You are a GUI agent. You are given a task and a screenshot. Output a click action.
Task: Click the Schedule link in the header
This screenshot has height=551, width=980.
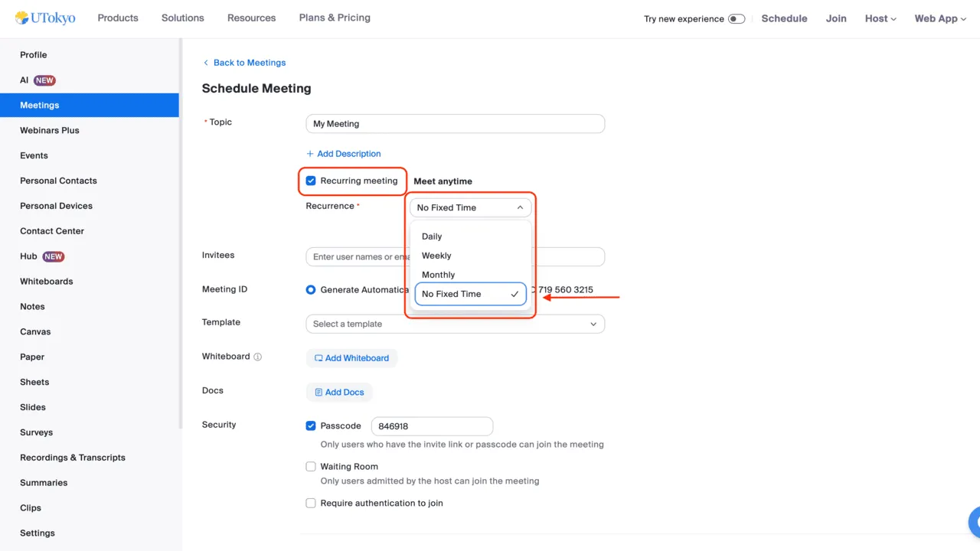784,18
